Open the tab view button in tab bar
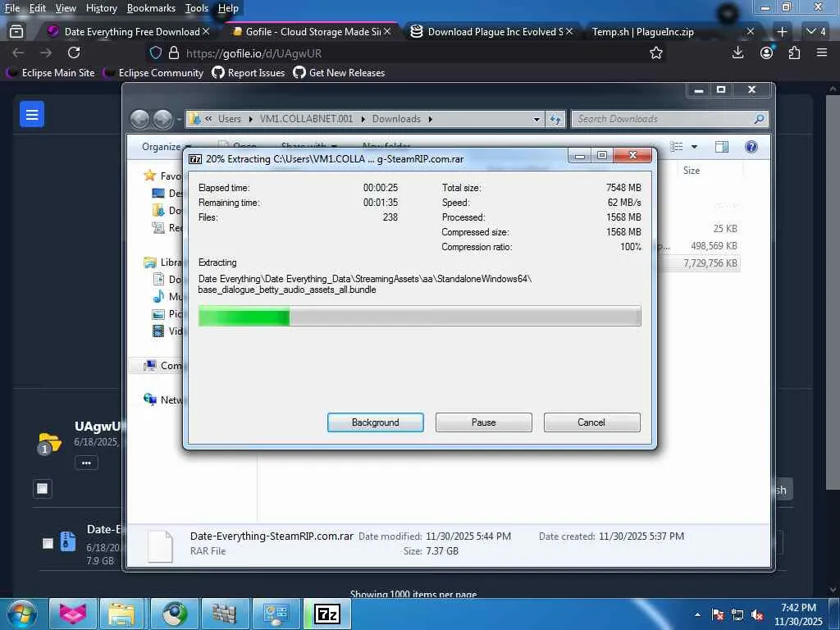Viewport: 840px width, 630px height. point(16,32)
